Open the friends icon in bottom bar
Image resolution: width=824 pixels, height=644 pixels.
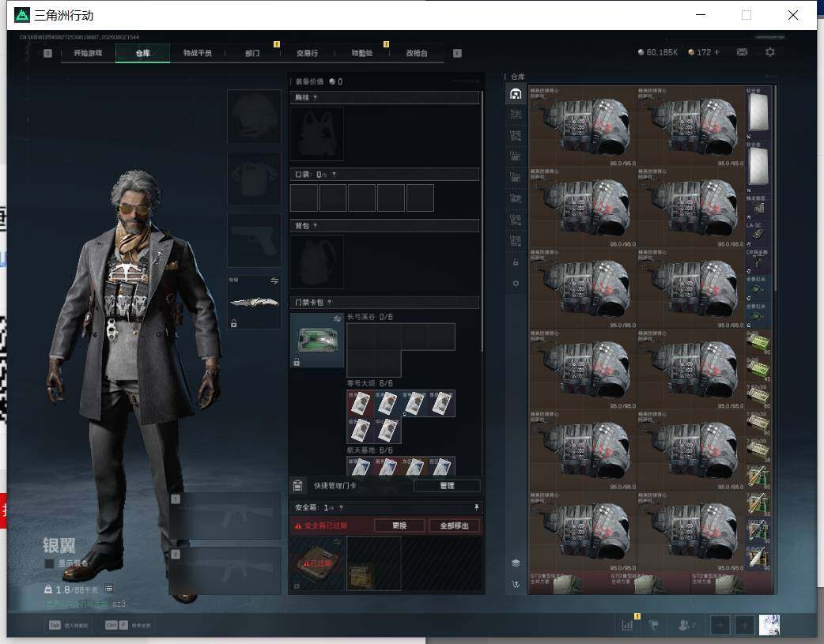(x=685, y=625)
